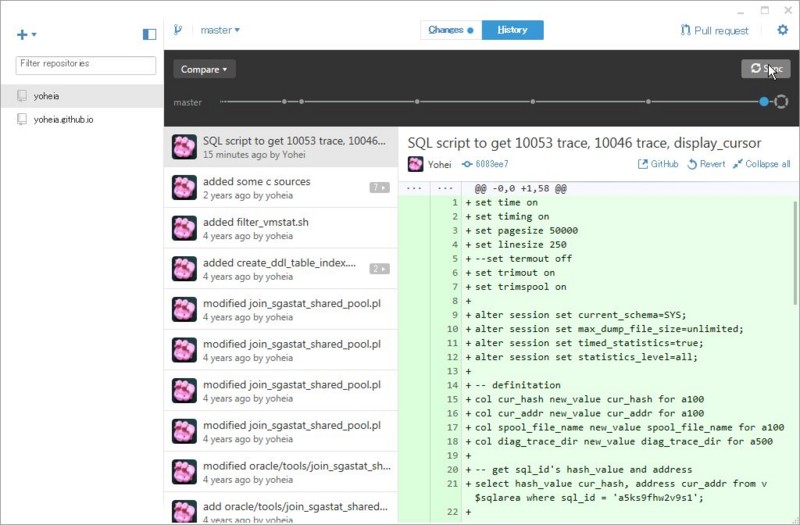Maximize the GitHub Desktop window
The height and width of the screenshot is (525, 800).
coord(764,10)
